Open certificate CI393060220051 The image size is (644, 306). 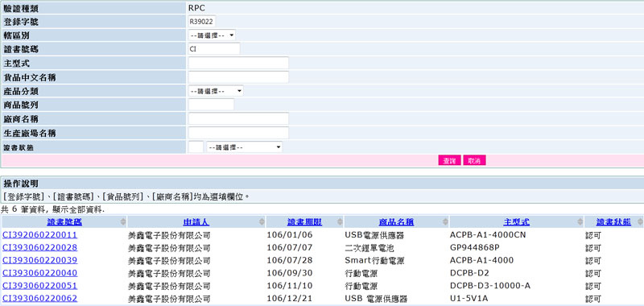[x=39, y=286]
